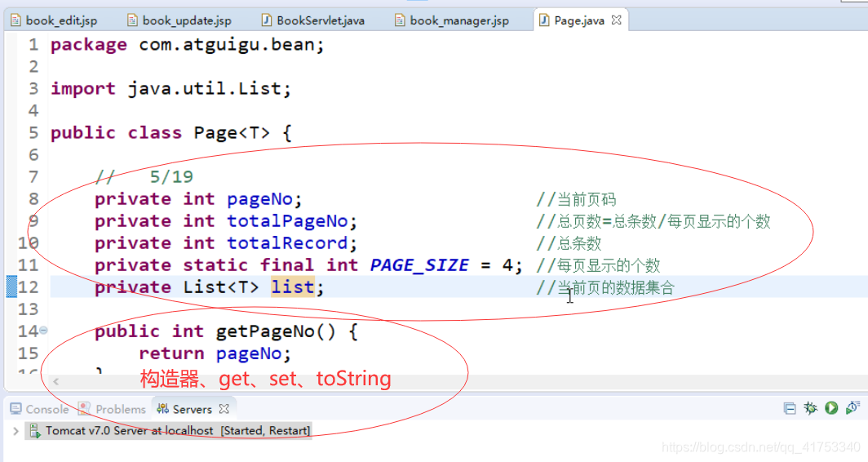Click the highlighted 'list' variable on line 12
The width and height of the screenshot is (868, 462).
click(x=292, y=287)
